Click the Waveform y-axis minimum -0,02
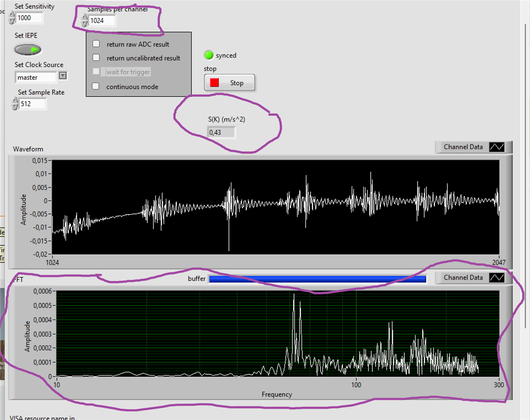 [x=40, y=254]
